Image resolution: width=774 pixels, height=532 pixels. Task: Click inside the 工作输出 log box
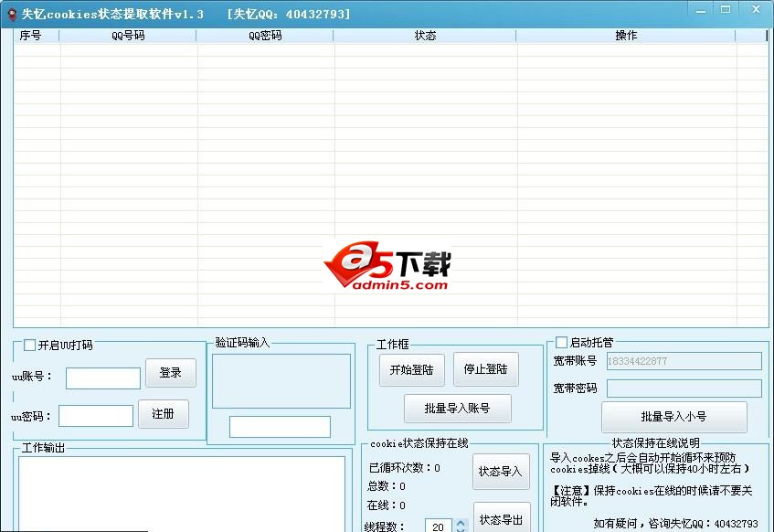coord(182,494)
